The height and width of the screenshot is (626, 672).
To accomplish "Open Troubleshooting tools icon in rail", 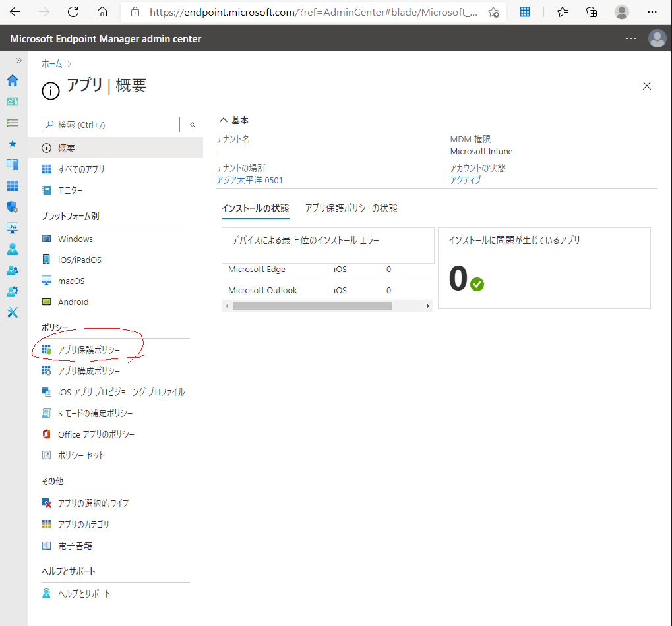I will pyautogui.click(x=13, y=312).
